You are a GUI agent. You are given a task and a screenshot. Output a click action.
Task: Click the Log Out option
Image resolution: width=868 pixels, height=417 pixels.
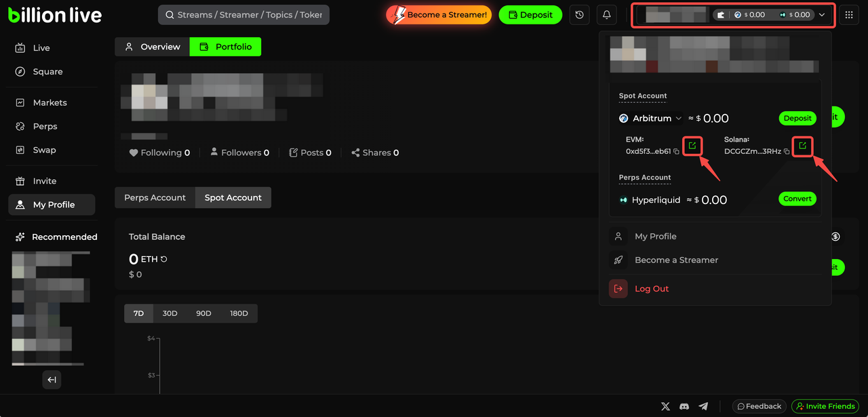(x=651, y=289)
